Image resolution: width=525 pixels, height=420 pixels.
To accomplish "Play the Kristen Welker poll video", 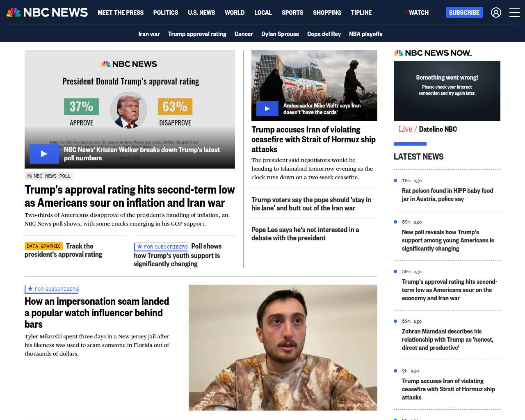I will [44, 154].
